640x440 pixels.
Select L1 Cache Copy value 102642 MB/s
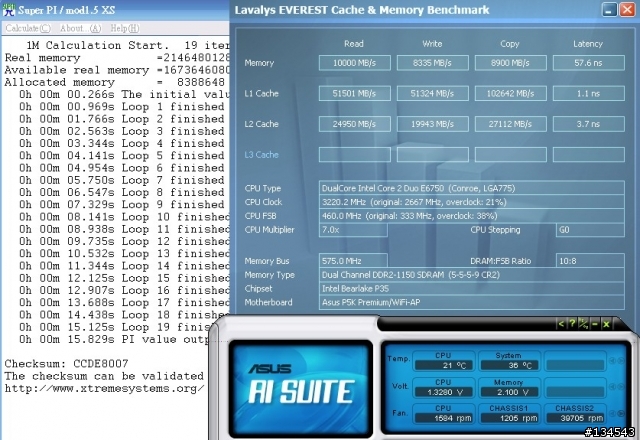point(510,93)
